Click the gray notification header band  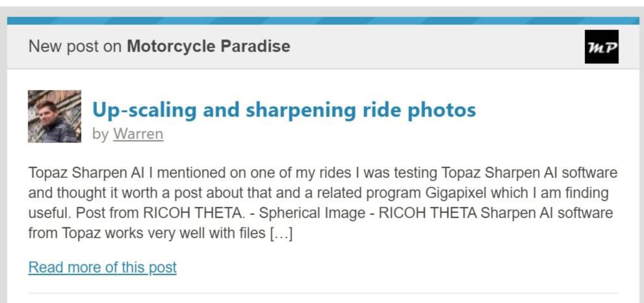(x=323, y=46)
